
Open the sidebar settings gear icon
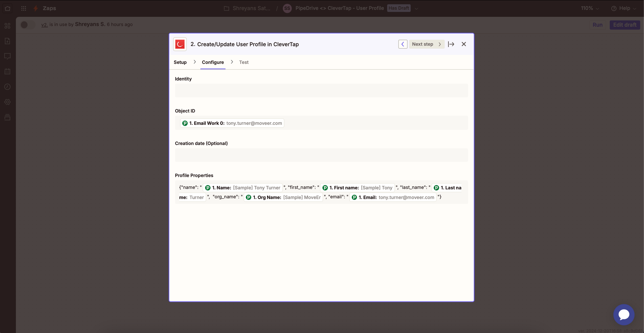(x=8, y=102)
